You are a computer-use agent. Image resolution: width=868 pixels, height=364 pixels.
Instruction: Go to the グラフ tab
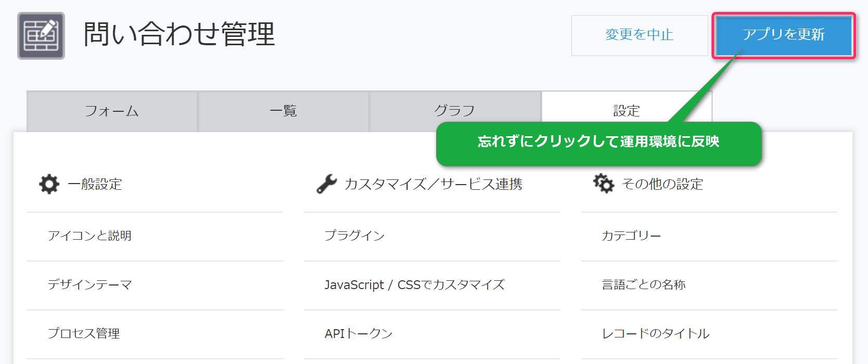pyautogui.click(x=455, y=111)
